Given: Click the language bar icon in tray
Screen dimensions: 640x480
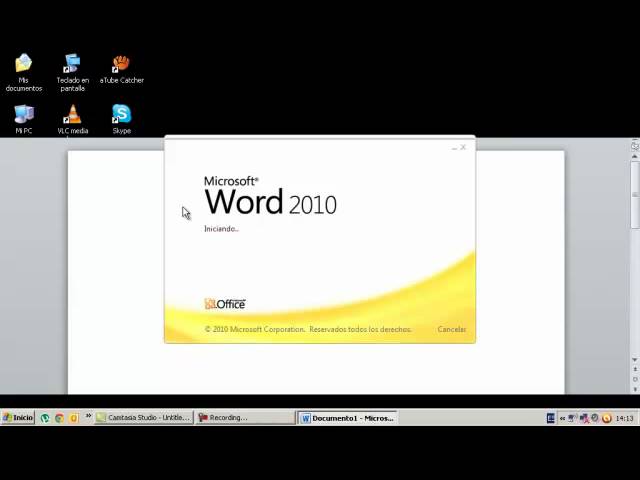Looking at the screenshot, I should pyautogui.click(x=551, y=418).
